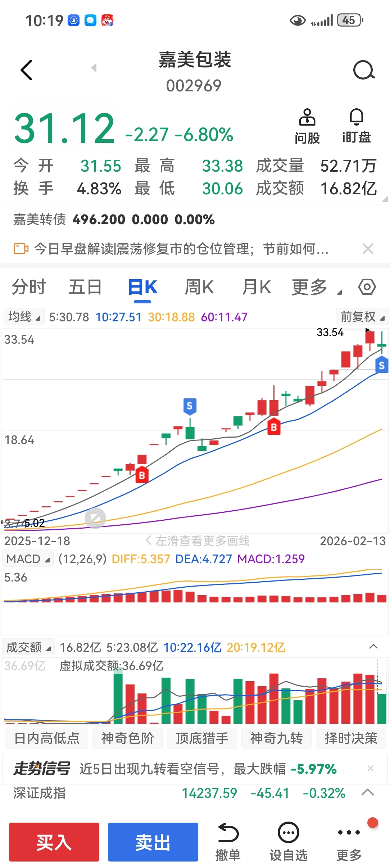390x868 pixels.
Task: Open the search magnifier icon
Action: click(x=364, y=70)
